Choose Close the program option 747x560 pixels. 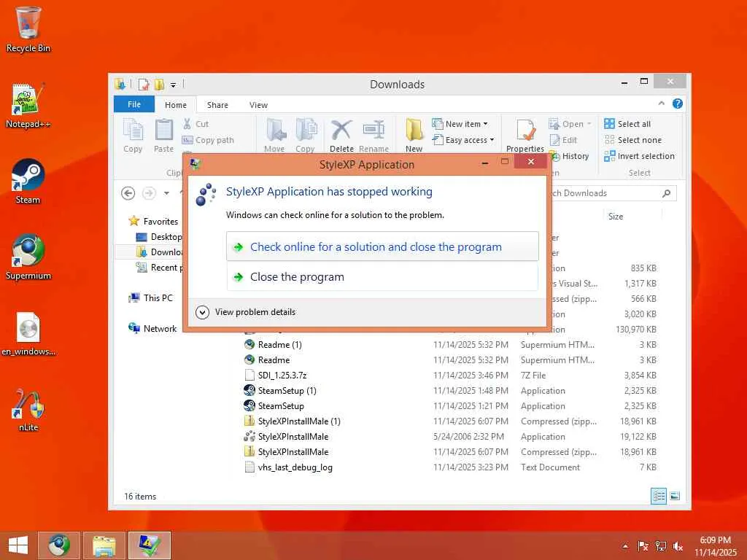[382, 276]
